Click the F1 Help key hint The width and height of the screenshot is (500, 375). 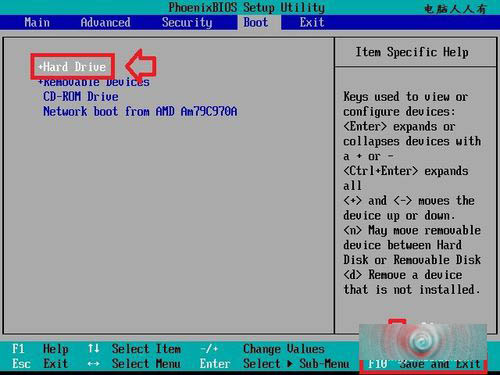click(40, 349)
